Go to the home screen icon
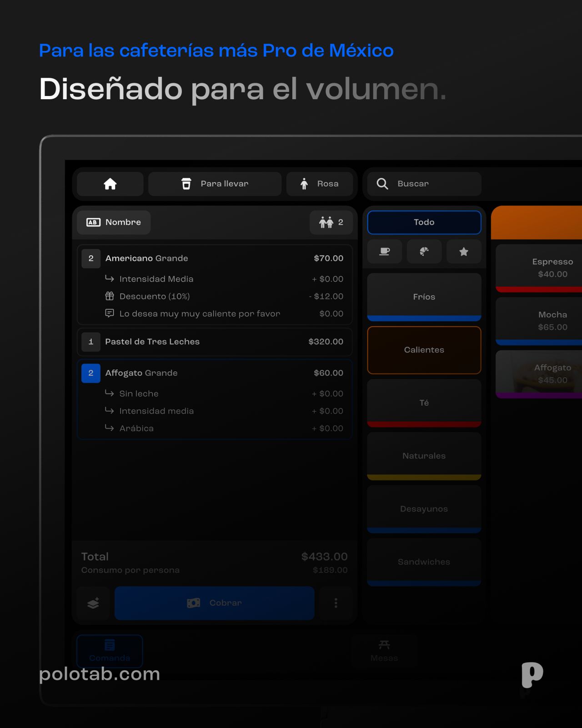Image resolution: width=582 pixels, height=728 pixels. tap(110, 184)
